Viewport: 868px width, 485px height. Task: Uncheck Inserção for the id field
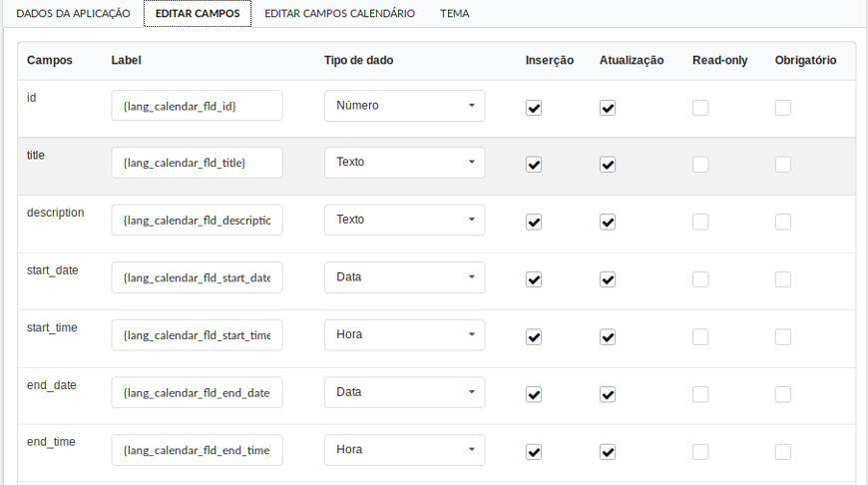coord(534,108)
